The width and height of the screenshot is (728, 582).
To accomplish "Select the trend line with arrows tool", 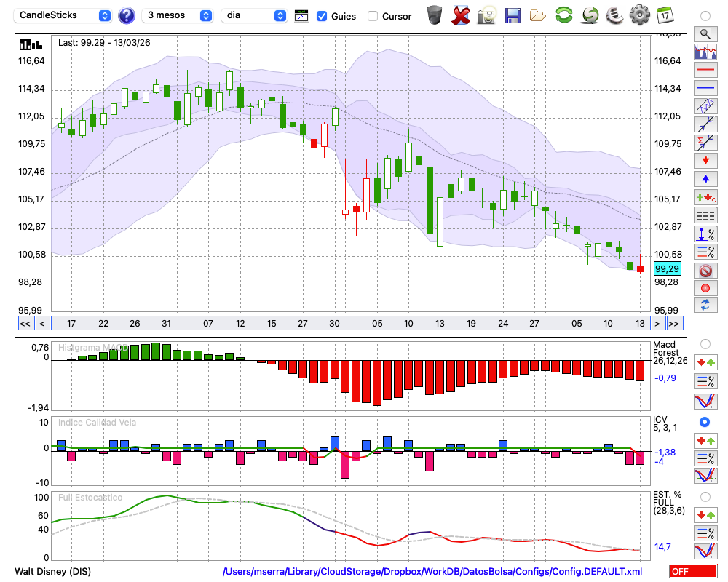I will pos(705,124).
